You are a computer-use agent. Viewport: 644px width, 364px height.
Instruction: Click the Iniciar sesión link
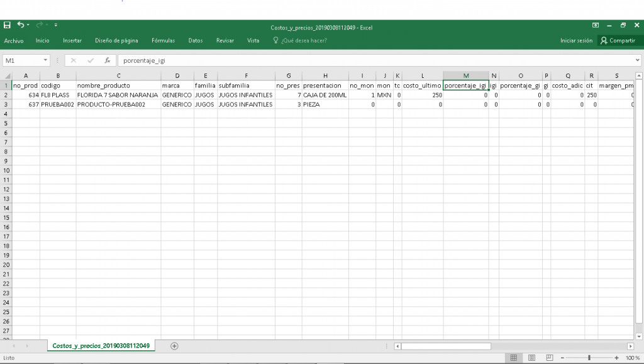576,41
